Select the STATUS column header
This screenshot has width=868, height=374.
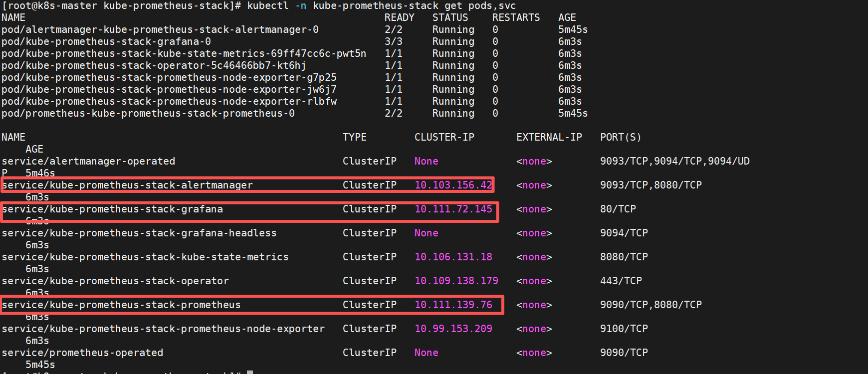click(450, 17)
